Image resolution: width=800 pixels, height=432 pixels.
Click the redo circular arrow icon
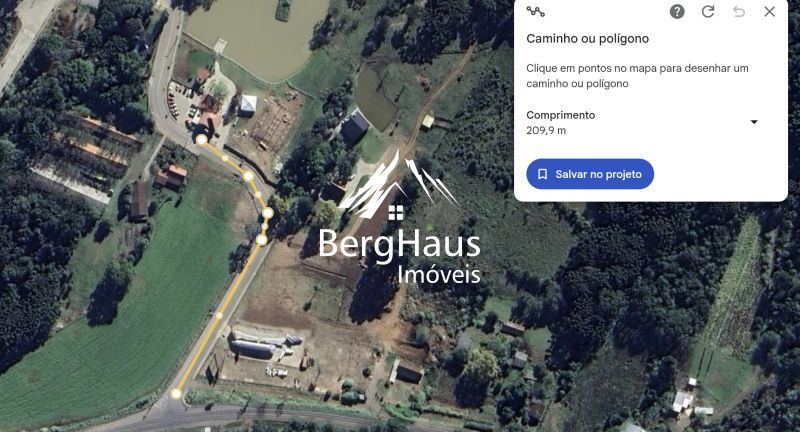tap(708, 11)
